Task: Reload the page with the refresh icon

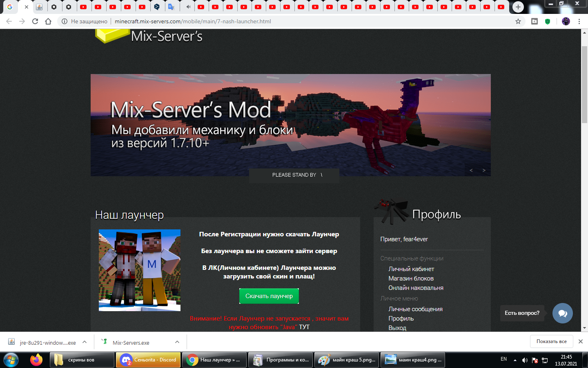Action: (35, 21)
